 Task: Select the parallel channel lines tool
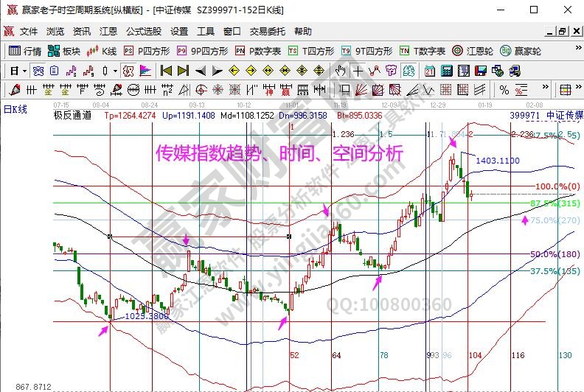pos(480,90)
